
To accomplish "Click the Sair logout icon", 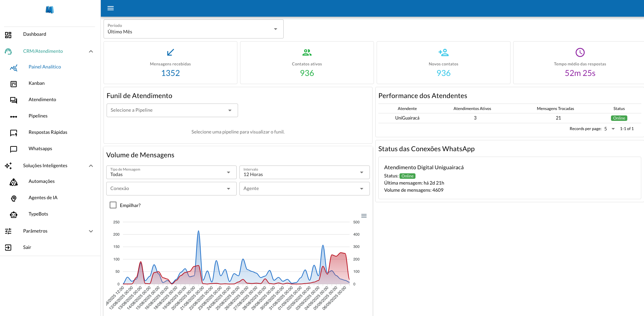I will [x=8, y=248].
